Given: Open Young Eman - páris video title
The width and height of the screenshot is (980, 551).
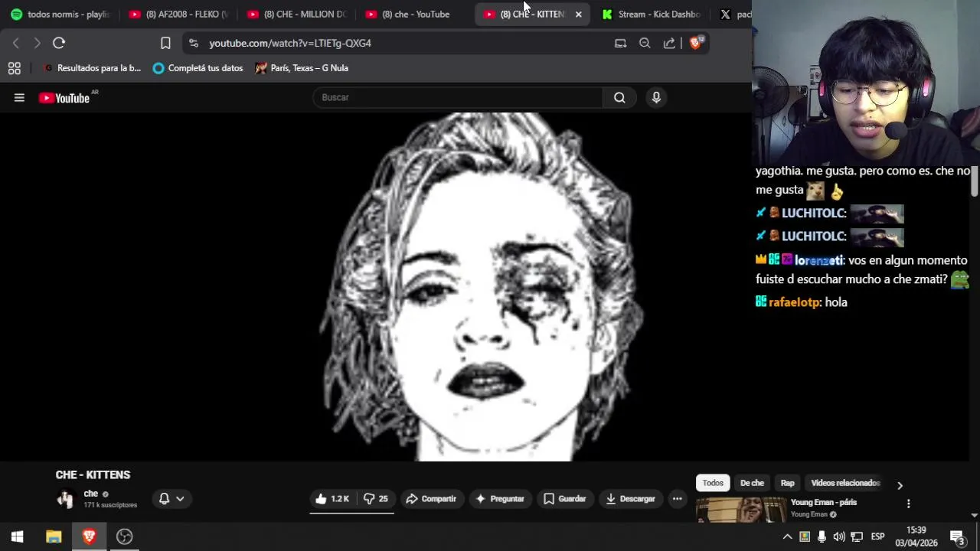Looking at the screenshot, I should 824,502.
